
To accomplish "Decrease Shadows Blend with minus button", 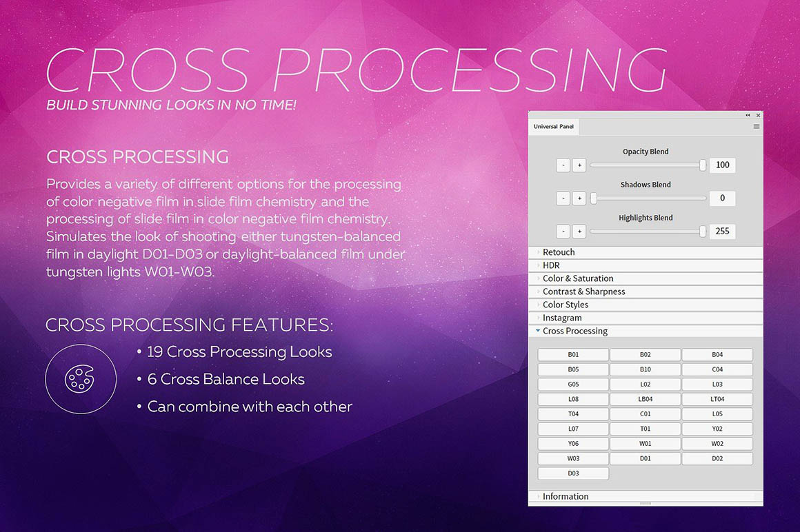I will pyautogui.click(x=563, y=198).
